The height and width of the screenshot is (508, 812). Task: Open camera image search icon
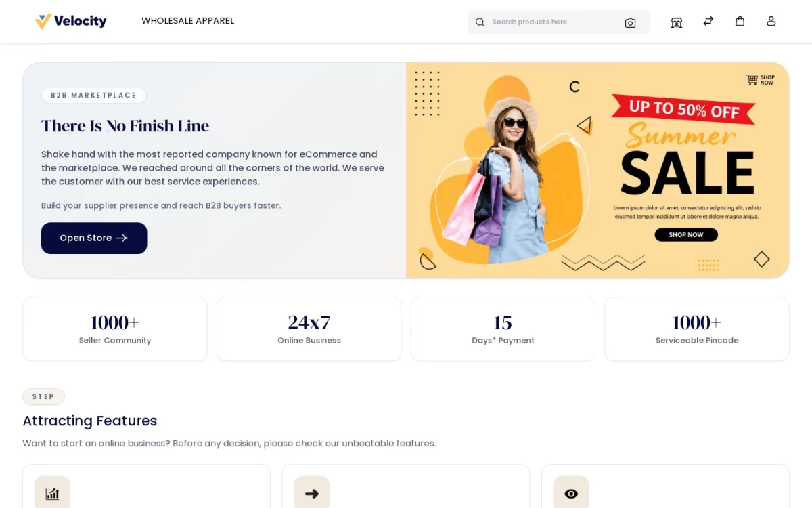pyautogui.click(x=630, y=22)
